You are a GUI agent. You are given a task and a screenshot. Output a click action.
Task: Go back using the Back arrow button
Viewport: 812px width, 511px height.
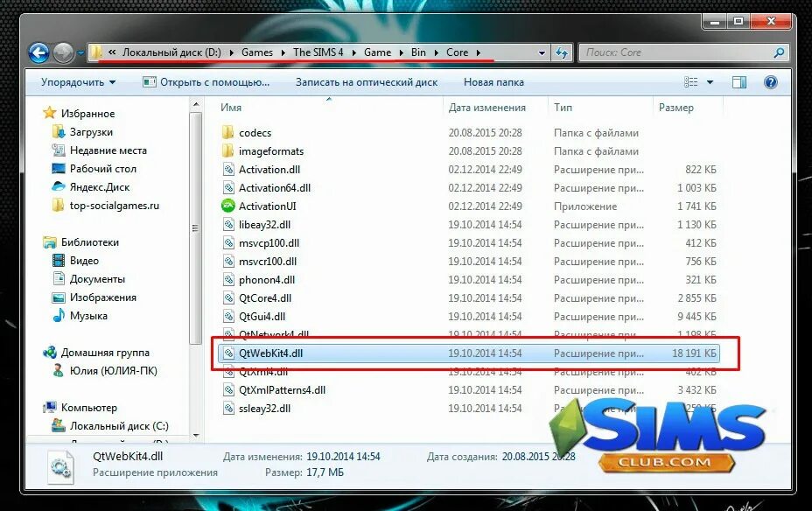point(38,52)
